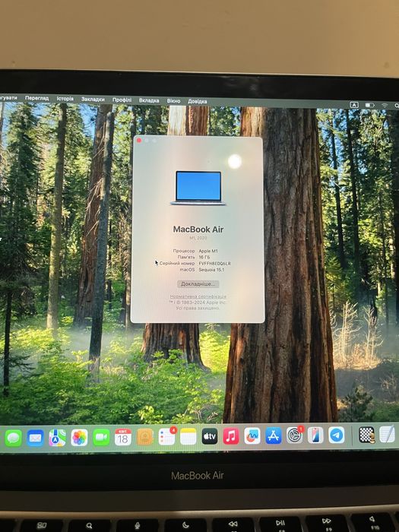The width and height of the screenshot is (399, 532).
Task: Open the Вікно menu
Action: [x=173, y=101]
